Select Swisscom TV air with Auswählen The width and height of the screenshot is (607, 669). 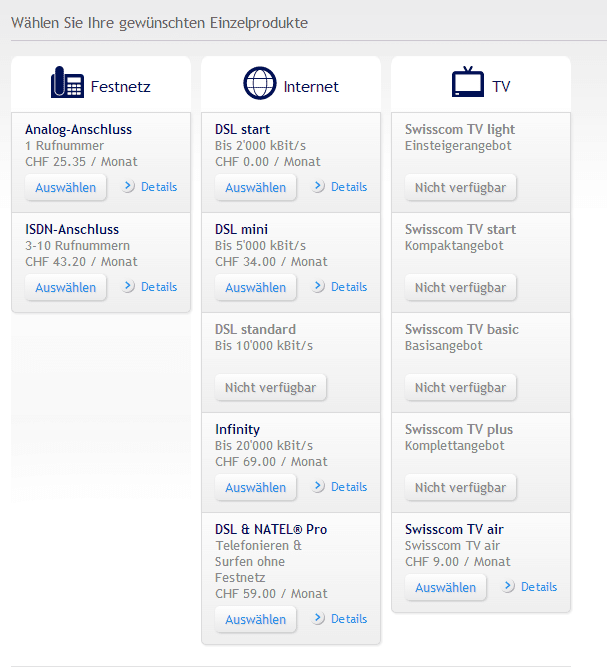tap(446, 587)
